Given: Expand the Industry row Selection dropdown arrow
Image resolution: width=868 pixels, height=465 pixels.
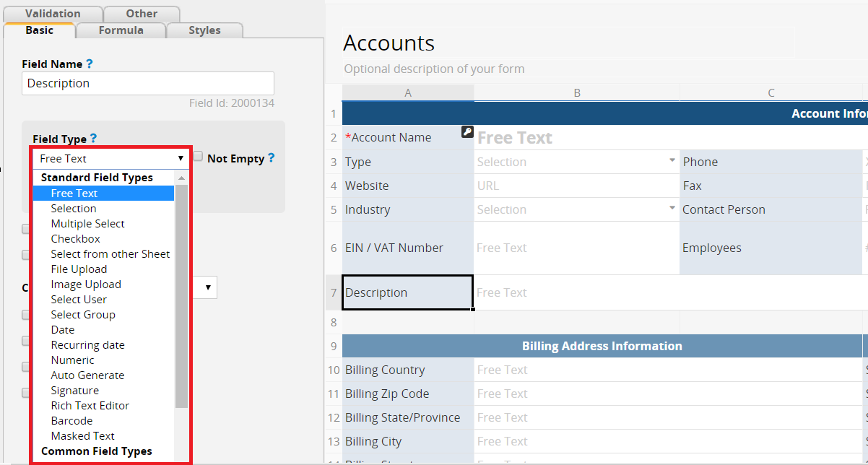Looking at the screenshot, I should coord(672,209).
